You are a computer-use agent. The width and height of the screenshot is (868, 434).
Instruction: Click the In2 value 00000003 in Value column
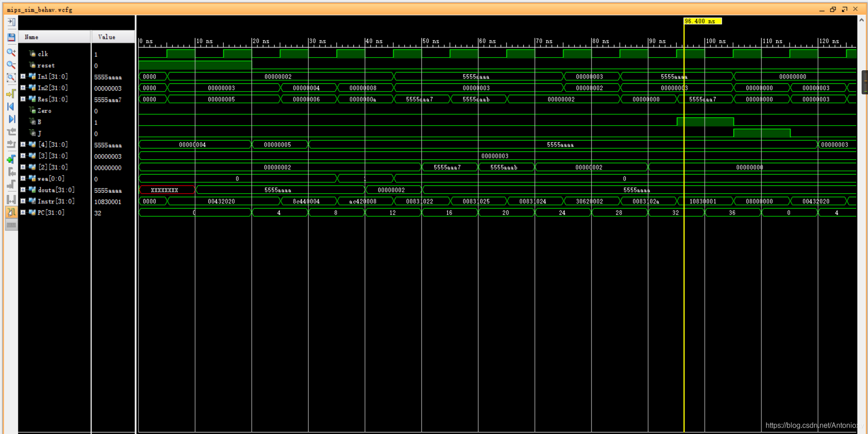click(108, 88)
